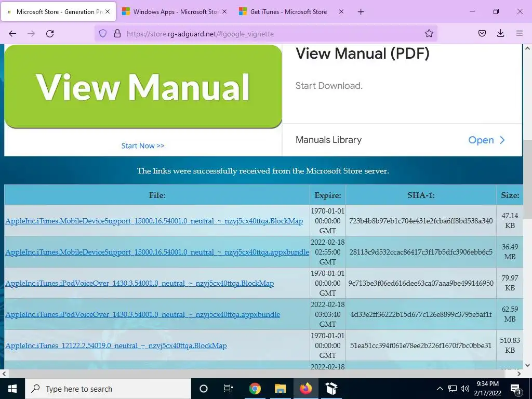Image resolution: width=532 pixels, height=399 pixels.
Task: Close the Windows Apps tab
Action: point(224,11)
